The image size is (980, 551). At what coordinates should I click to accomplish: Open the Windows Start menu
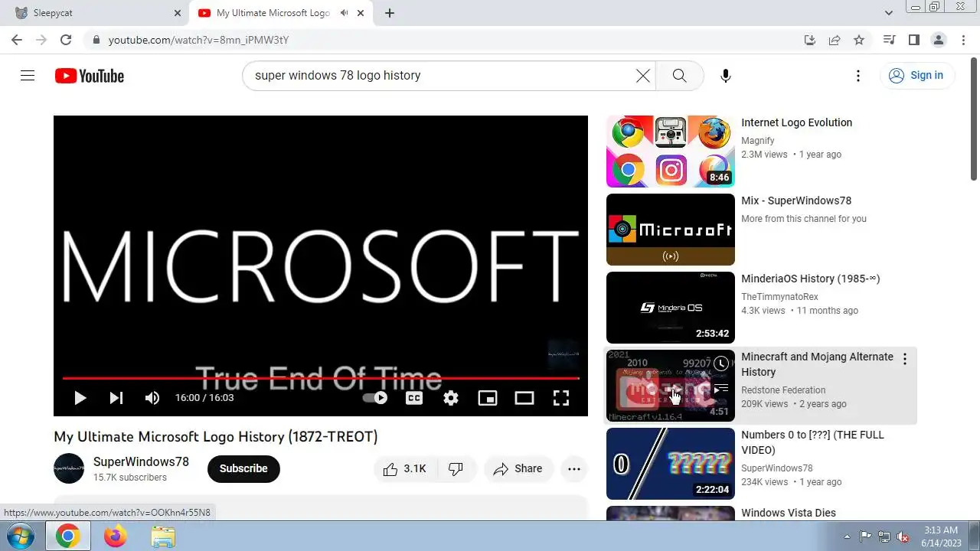(21, 536)
